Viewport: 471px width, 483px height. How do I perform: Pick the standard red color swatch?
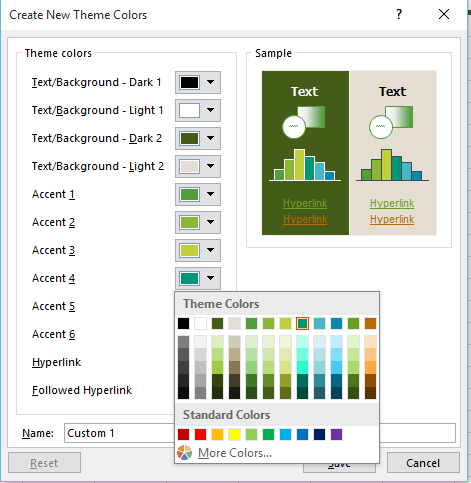pyautogui.click(x=201, y=434)
